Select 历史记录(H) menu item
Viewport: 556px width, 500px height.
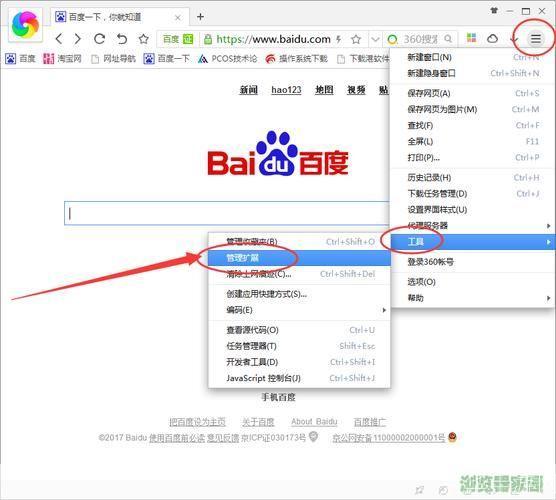point(473,178)
